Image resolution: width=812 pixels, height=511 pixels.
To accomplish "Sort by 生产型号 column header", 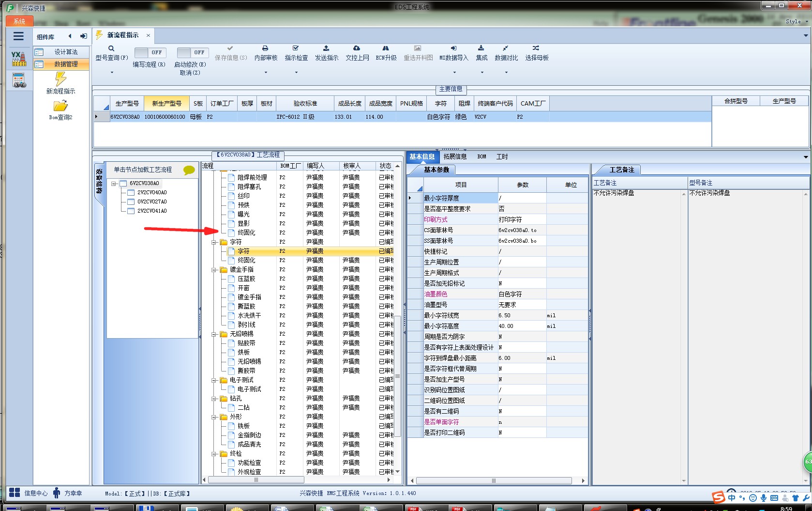I will click(127, 104).
